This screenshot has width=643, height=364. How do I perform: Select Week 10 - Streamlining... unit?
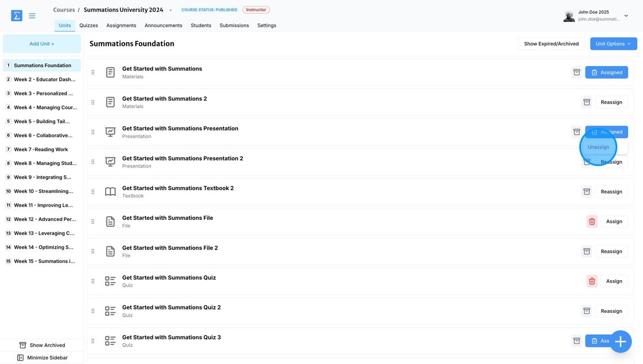tap(42, 191)
